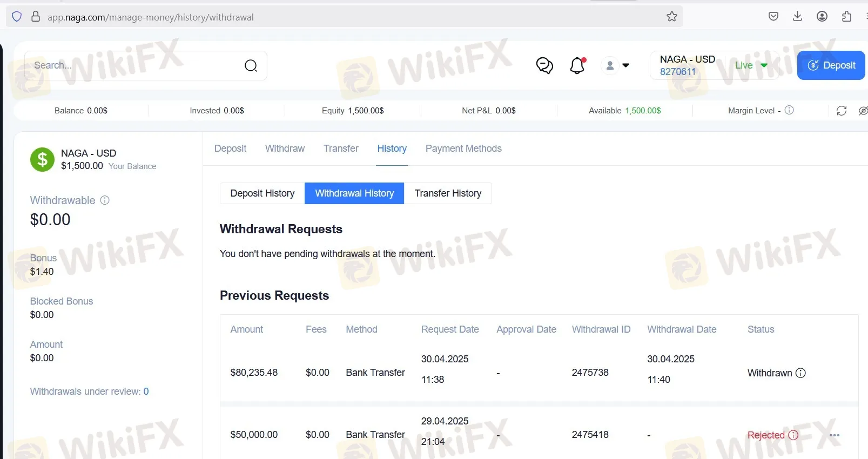The image size is (868, 459).
Task: Switch to the Withdraw tab
Action: pyautogui.click(x=285, y=148)
